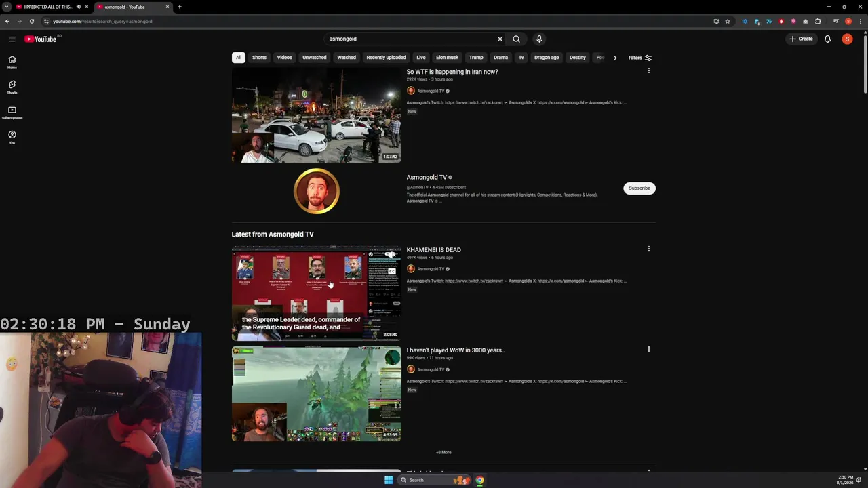Open the taskbar clock and date
Screen dimensions: 868x488
[845, 480]
